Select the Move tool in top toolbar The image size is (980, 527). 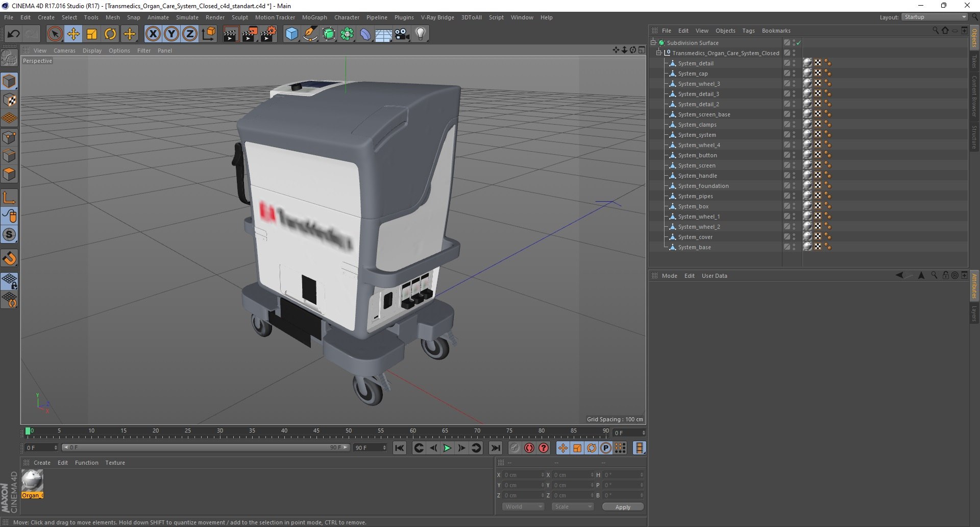tap(73, 34)
